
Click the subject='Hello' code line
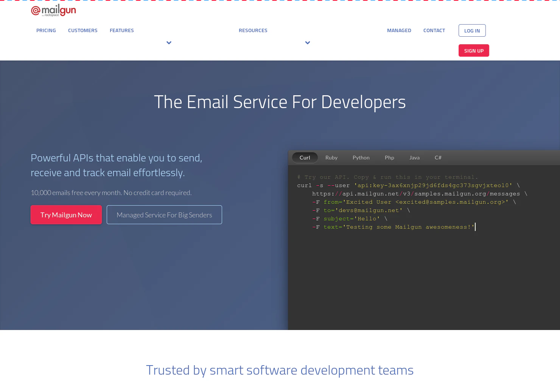pos(350,218)
